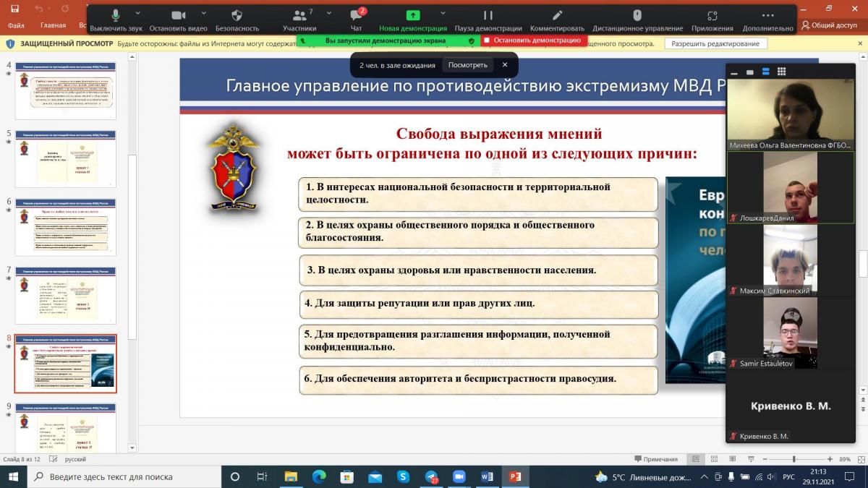Click Samir Estauletov video tile
Viewport: 868px width, 488px height.
pos(791,333)
